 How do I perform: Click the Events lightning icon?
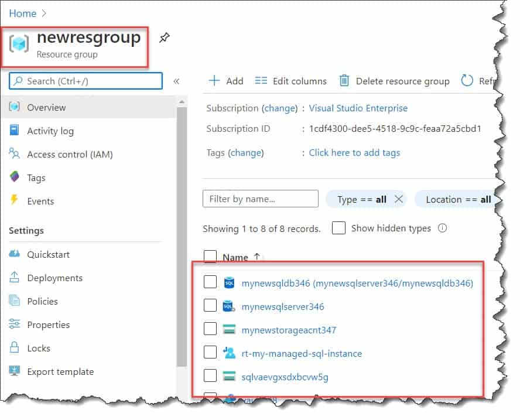point(14,201)
